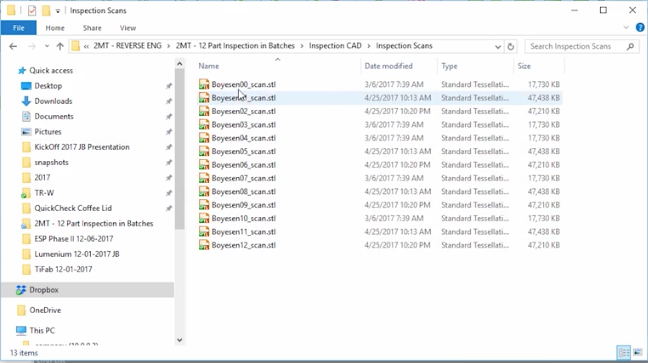Select OneDrive in the navigation pane

click(45, 310)
